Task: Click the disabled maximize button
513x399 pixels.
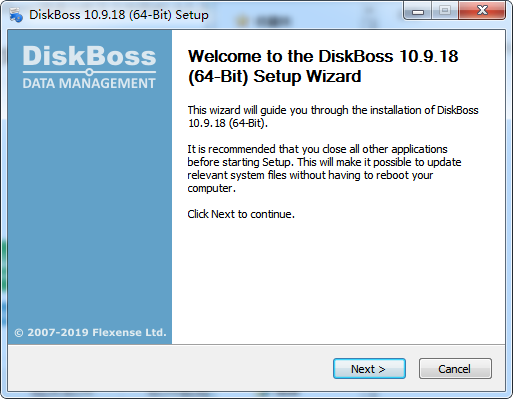Action: 445,11
